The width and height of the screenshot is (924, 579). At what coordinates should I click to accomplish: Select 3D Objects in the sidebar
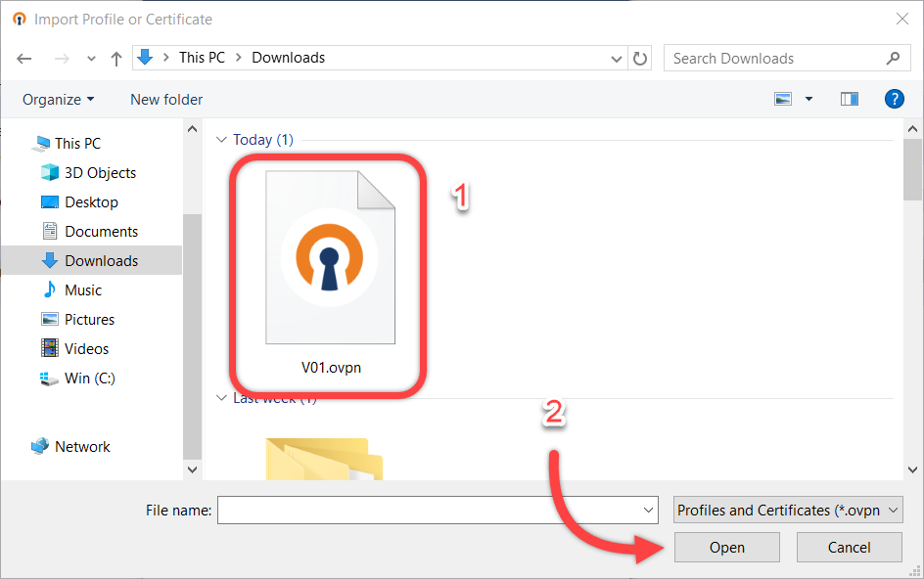pyautogui.click(x=100, y=173)
